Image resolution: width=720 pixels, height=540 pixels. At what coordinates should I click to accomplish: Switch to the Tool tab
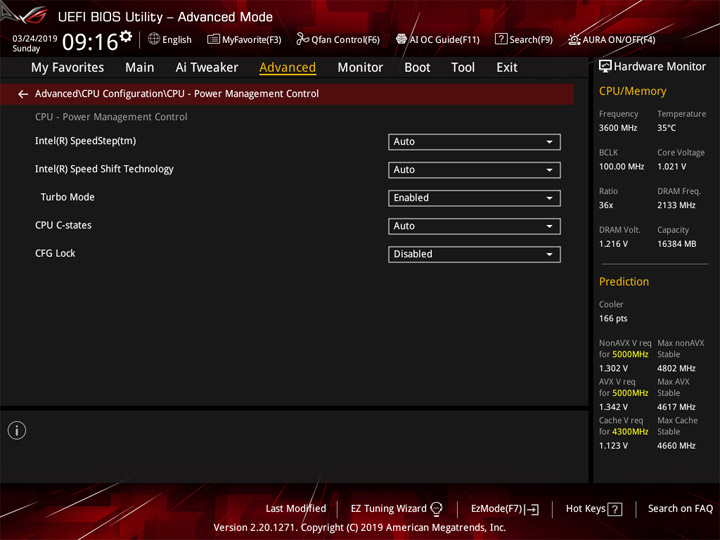463,68
